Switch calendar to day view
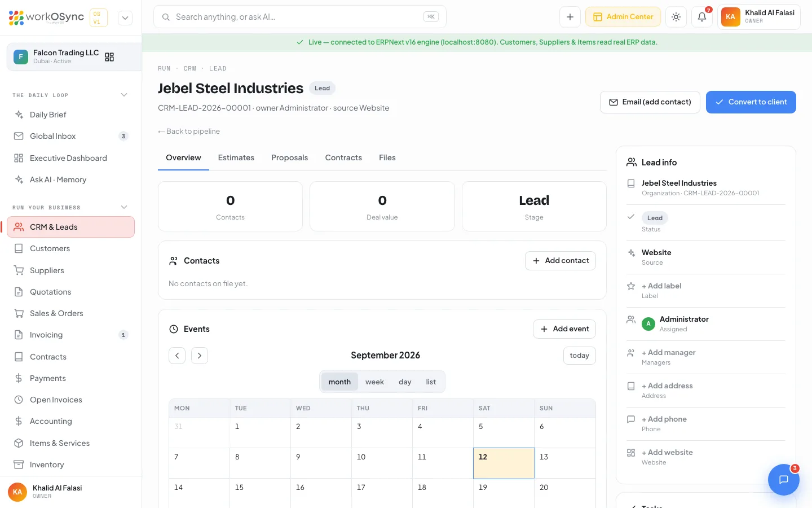Image resolution: width=812 pixels, height=508 pixels. [x=405, y=382]
